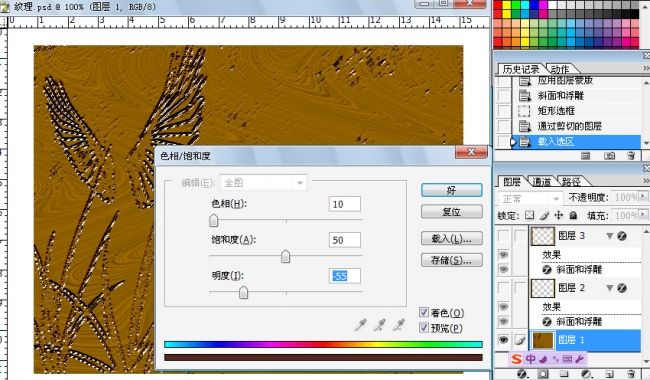Screen dimensions: 650x380
Task: Select the add-to-sample eyedropper
Action: [x=380, y=324]
